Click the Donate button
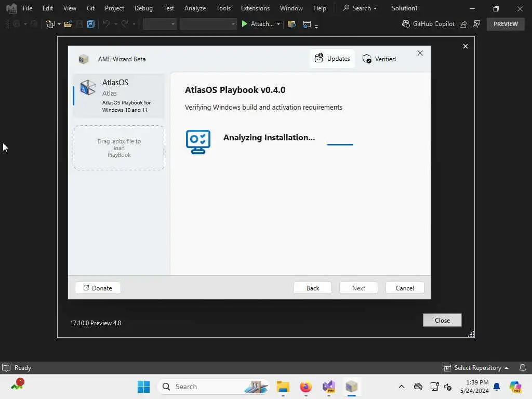The width and height of the screenshot is (532, 399). 98,288
